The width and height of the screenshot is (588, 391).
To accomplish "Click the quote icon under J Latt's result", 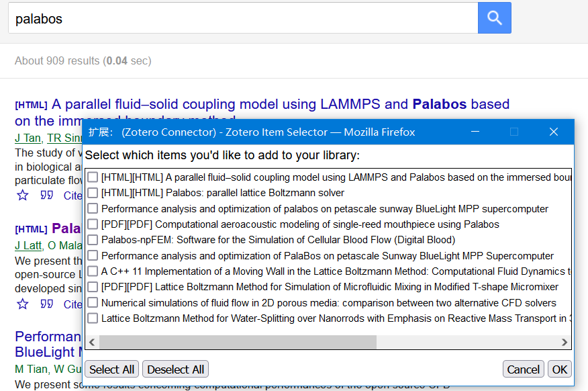I will (46, 304).
